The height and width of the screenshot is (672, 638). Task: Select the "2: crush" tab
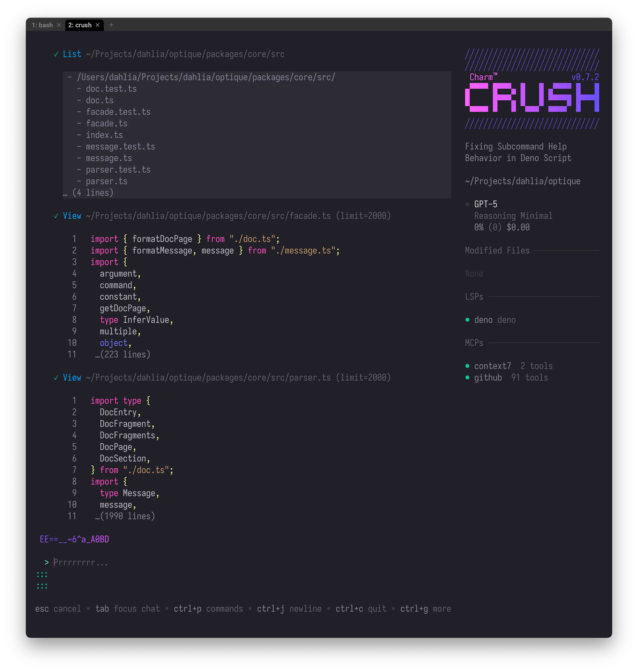point(80,25)
